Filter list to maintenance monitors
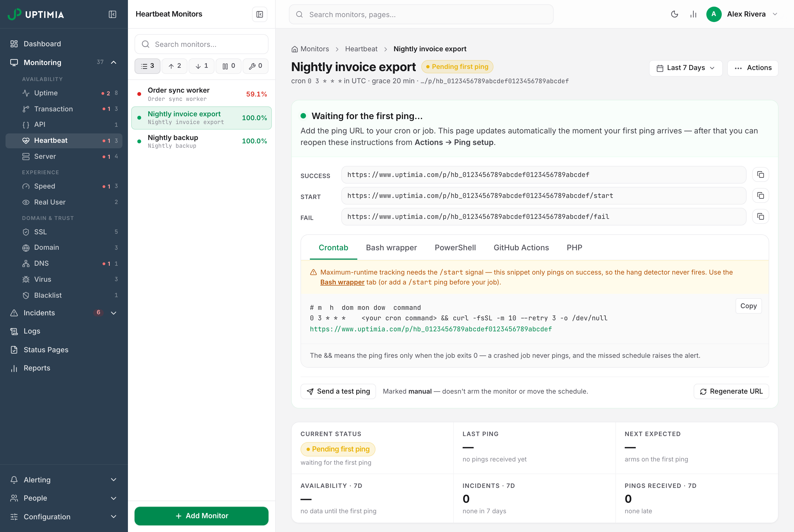794x532 pixels. (x=256, y=66)
